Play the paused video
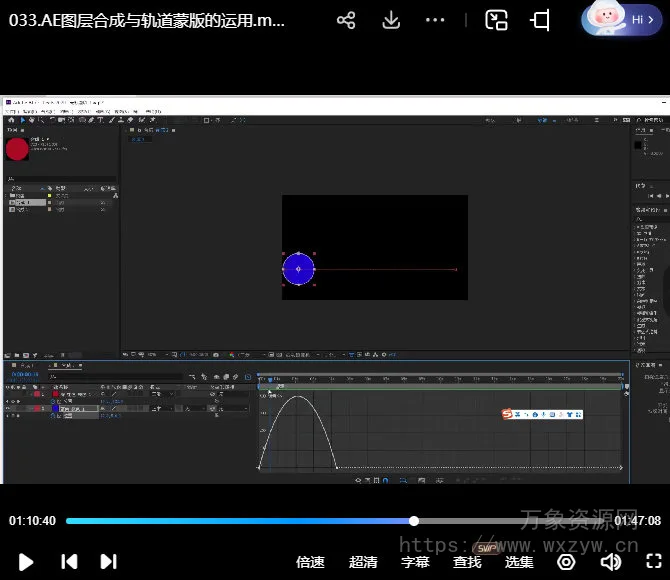 click(26, 562)
